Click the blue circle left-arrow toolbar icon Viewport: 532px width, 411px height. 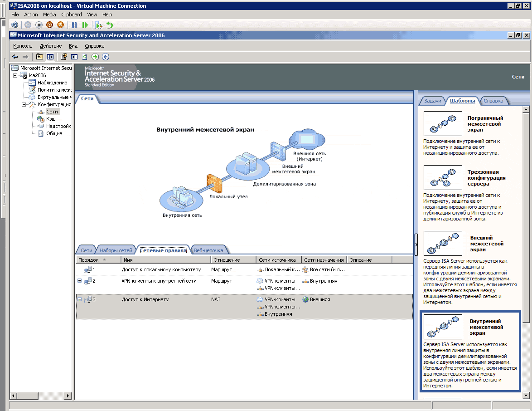(x=106, y=57)
